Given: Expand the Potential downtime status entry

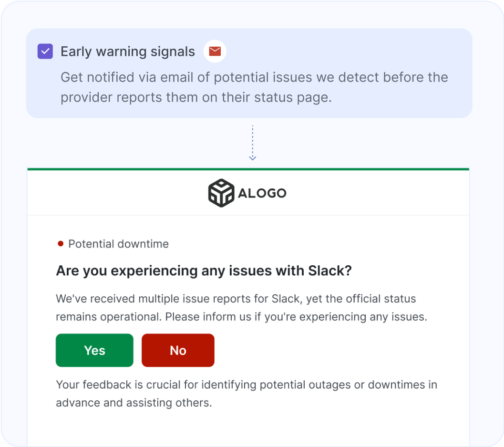Looking at the screenshot, I should coord(118,243).
